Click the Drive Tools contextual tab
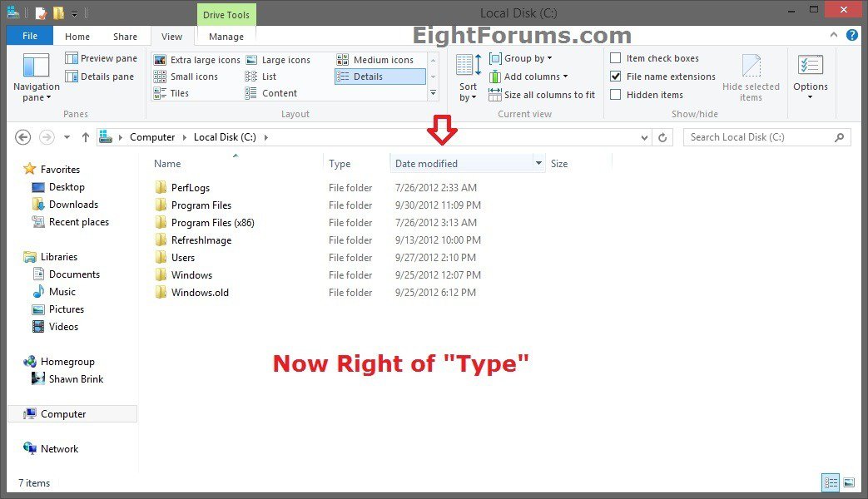Image resolution: width=868 pixels, height=499 pixels. click(x=226, y=15)
